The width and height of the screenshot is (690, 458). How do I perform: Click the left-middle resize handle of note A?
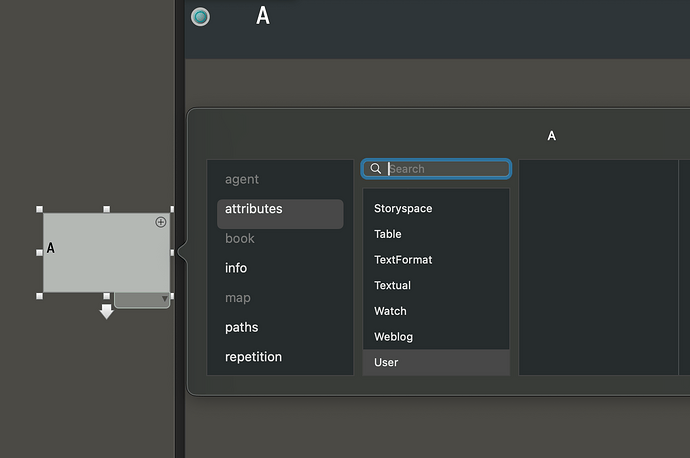coord(40,253)
